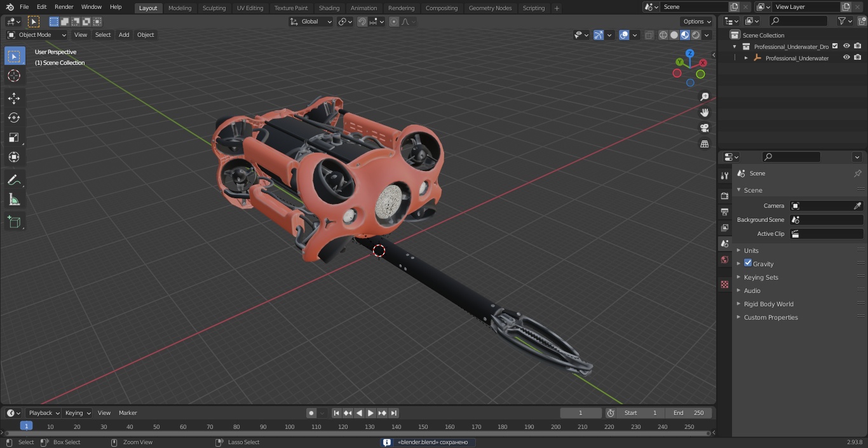Screen dimensions: 868x448
Task: Hide Professional_Underwater_Dro collection in viewport
Action: pos(846,46)
